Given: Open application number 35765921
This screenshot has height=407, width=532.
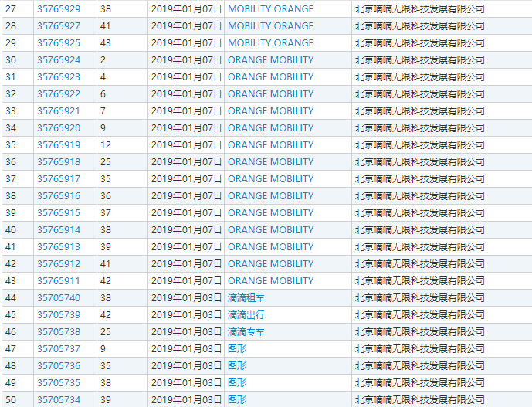Looking at the screenshot, I should pyautogui.click(x=59, y=111).
